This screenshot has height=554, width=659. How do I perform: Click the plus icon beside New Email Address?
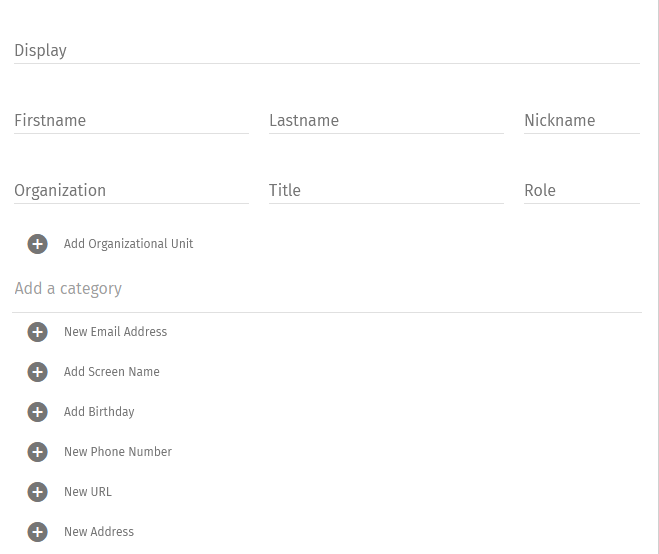coord(38,332)
